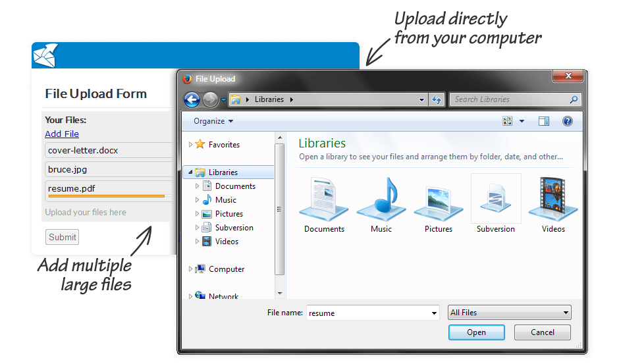Expand the Computer tree node
This screenshot has height=364, width=619.
click(x=190, y=269)
